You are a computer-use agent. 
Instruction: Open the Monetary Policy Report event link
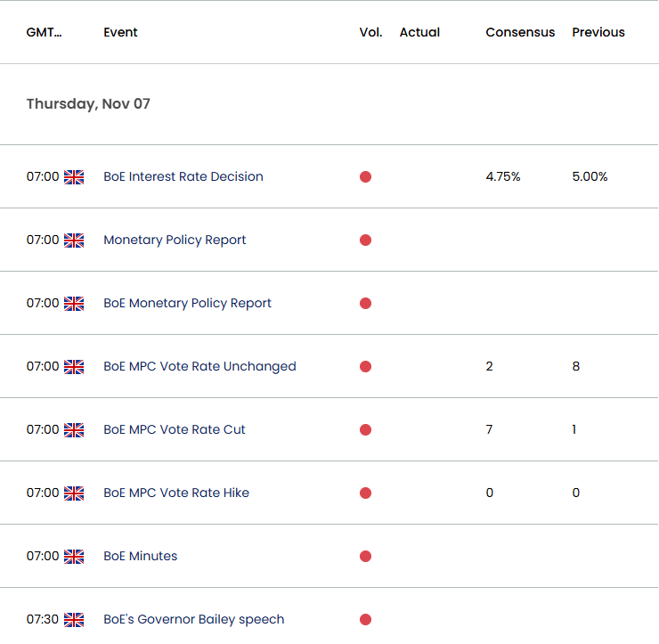tap(175, 240)
